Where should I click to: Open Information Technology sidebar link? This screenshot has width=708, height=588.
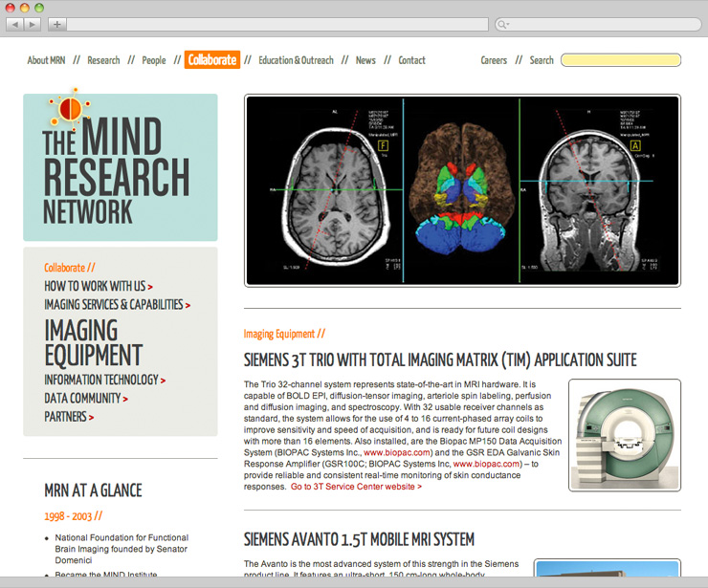(104, 380)
